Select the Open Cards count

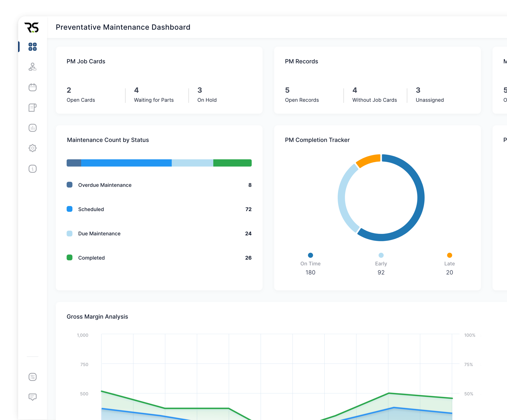click(x=69, y=90)
